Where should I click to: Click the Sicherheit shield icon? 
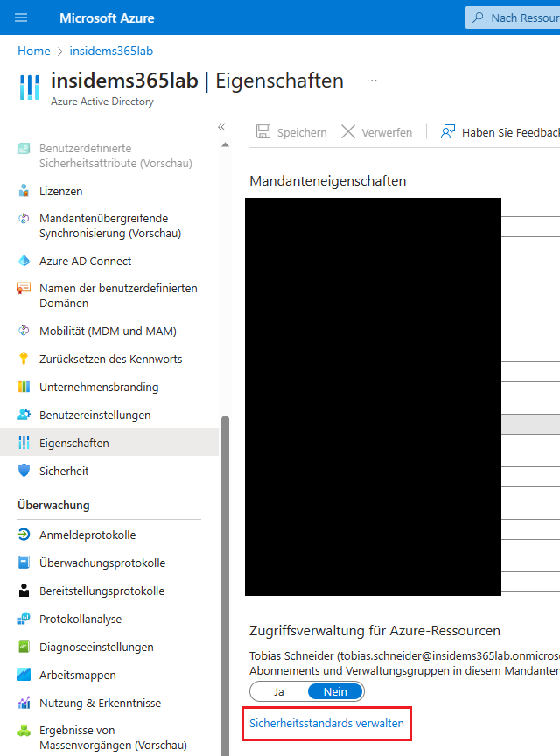pyautogui.click(x=24, y=471)
